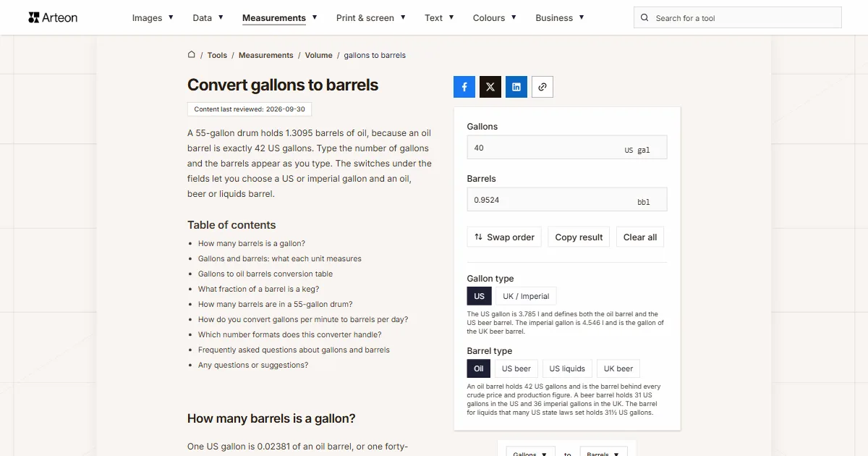The image size is (868, 456).
Task: Jump to How many barrels are in a 55-gallon drum?
Action: (x=276, y=304)
